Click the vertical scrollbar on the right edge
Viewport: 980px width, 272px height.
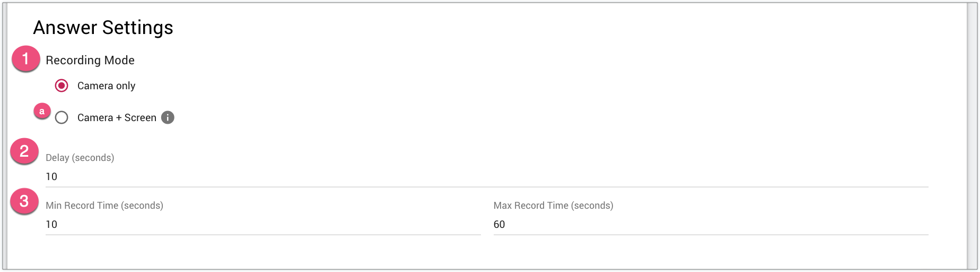tap(972, 136)
